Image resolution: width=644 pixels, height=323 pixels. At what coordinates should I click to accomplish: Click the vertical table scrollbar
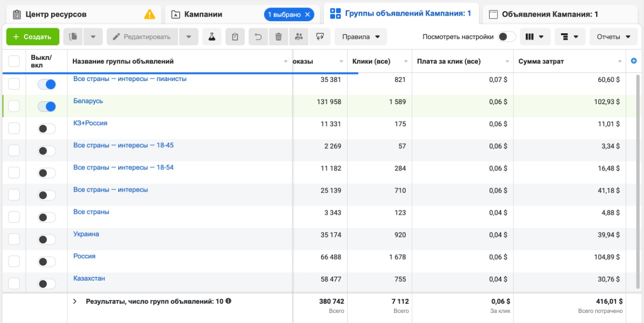[638, 151]
